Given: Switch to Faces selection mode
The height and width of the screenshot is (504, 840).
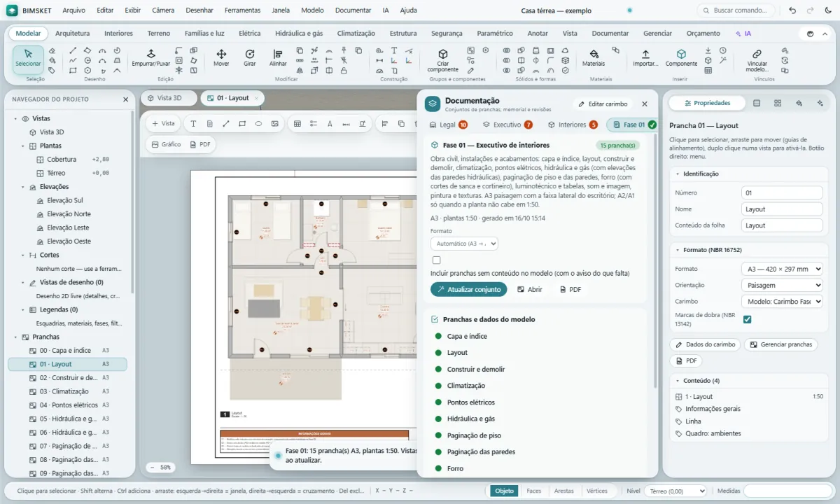Looking at the screenshot, I should (x=533, y=491).
